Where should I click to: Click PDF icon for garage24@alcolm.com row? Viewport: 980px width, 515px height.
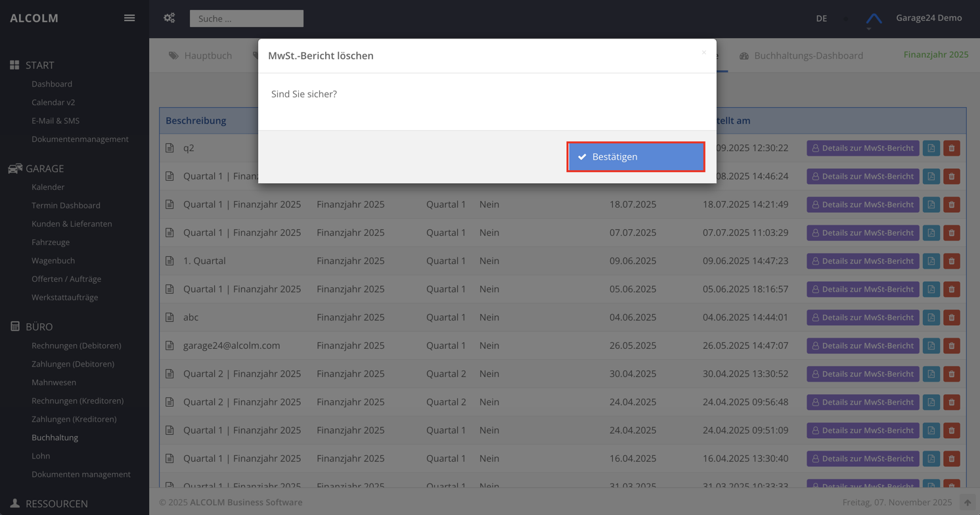pos(931,346)
